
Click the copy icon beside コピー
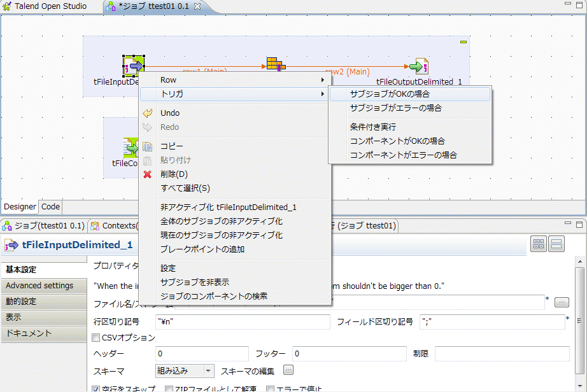[148, 146]
